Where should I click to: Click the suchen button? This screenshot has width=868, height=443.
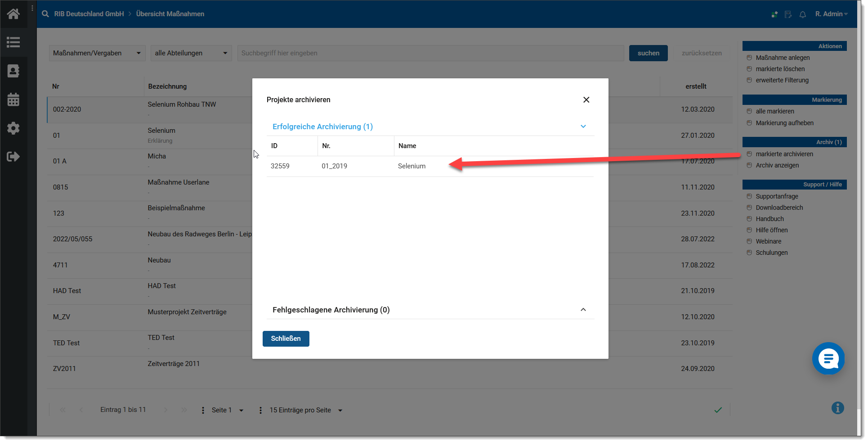649,53
